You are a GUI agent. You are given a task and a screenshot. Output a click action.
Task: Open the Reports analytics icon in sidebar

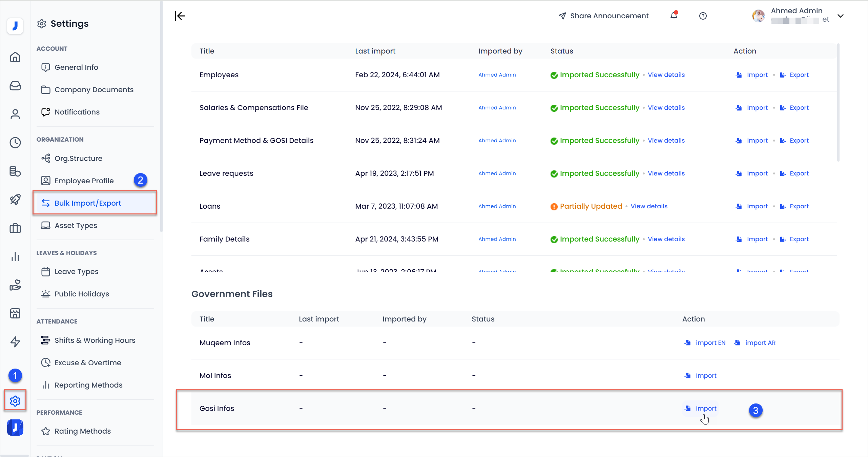(15, 256)
